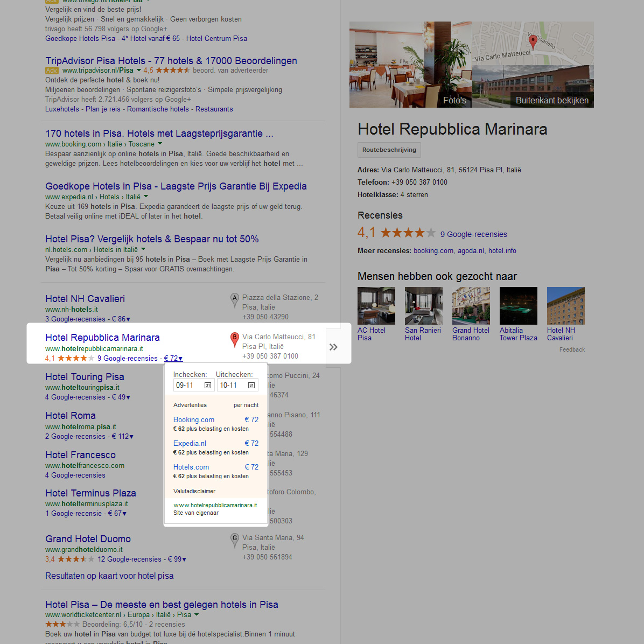Open 4 Google-recensies for Hotel Francesco
This screenshot has height=644, width=644.
pyautogui.click(x=75, y=475)
